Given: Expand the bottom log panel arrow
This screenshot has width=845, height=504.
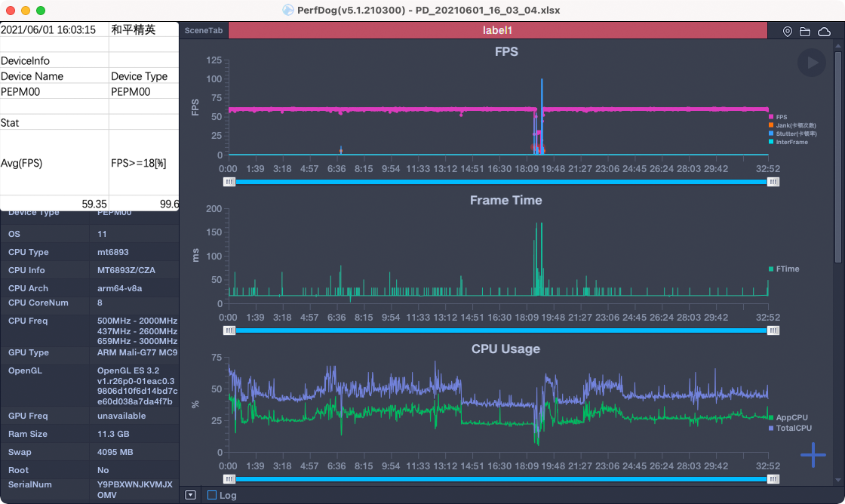Looking at the screenshot, I should 191,495.
